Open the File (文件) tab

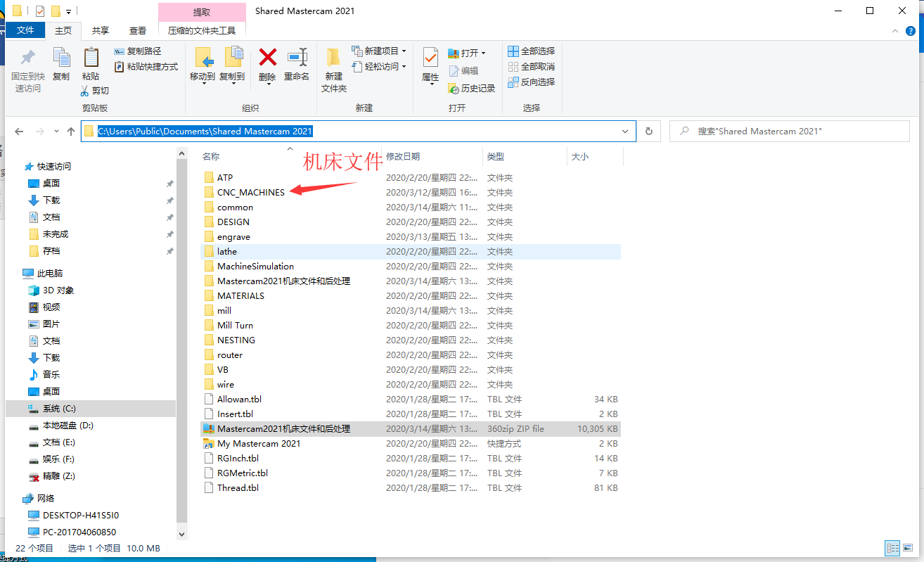[x=25, y=30]
